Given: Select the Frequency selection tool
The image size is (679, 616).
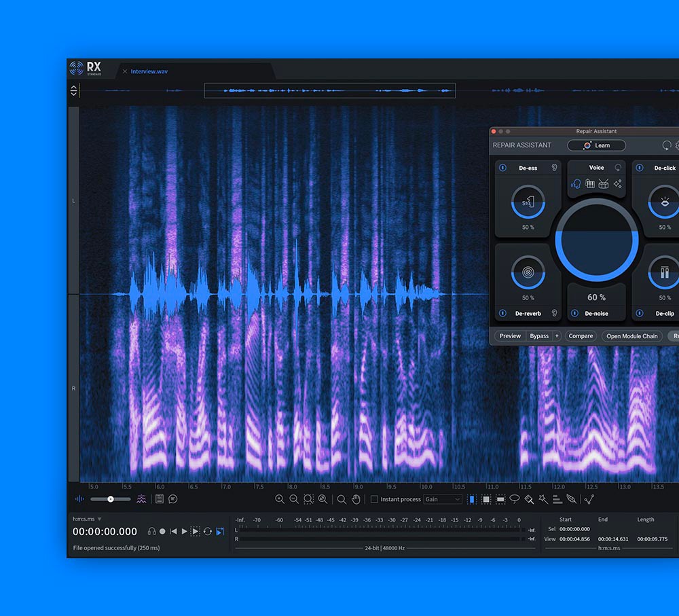Looking at the screenshot, I should [x=500, y=499].
